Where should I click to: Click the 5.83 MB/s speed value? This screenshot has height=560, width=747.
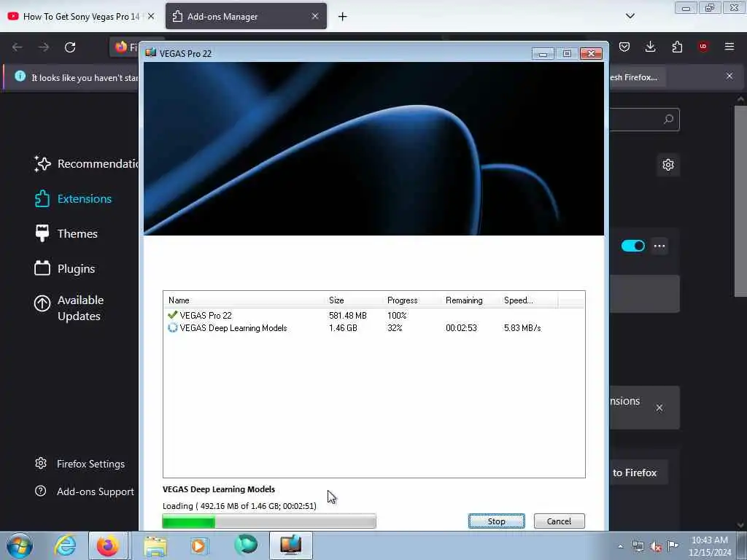(522, 327)
